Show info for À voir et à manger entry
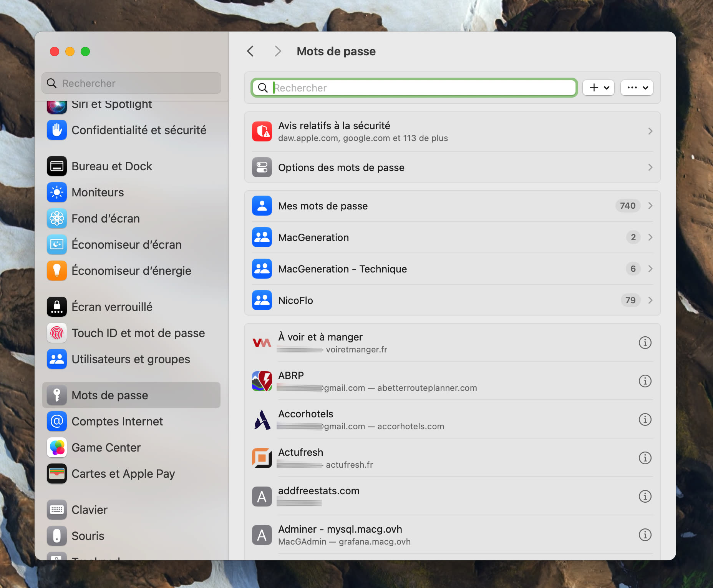 645,342
